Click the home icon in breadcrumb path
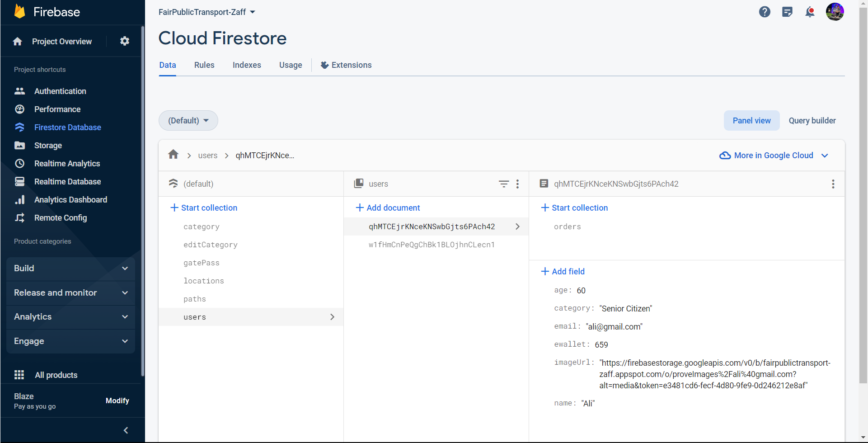Image resolution: width=868 pixels, height=443 pixels. coord(174,155)
